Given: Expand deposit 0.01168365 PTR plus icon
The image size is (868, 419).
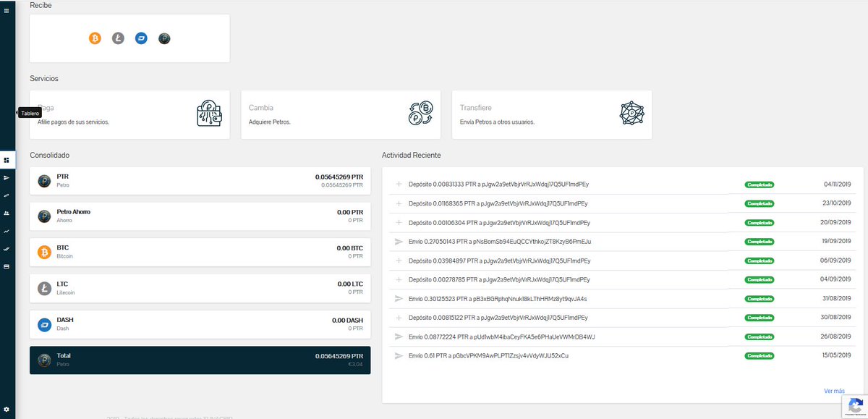Looking at the screenshot, I should (x=398, y=203).
